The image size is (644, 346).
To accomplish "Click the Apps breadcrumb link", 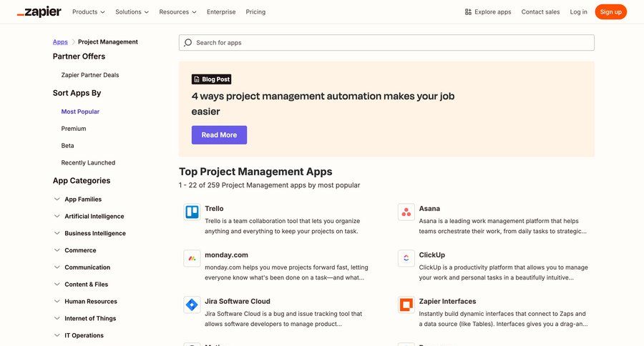I will point(60,42).
